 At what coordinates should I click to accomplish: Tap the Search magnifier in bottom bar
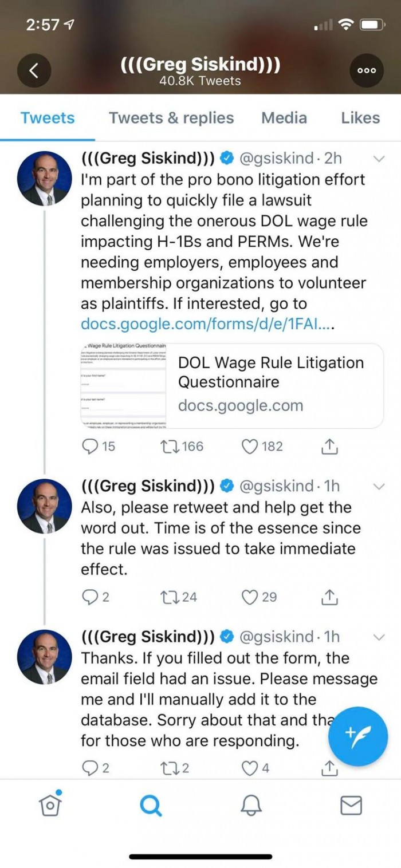point(151,806)
